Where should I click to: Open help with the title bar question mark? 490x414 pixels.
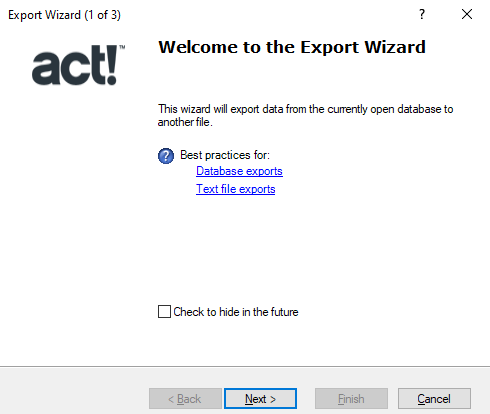(x=422, y=14)
